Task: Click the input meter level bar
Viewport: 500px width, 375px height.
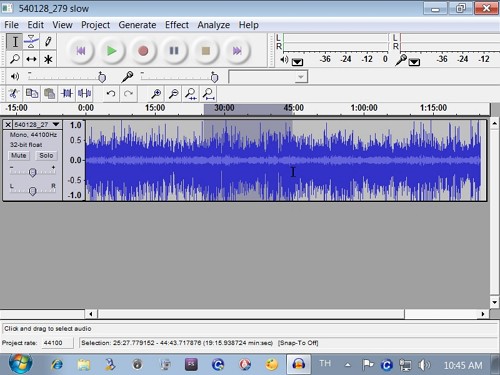Action: pos(450,42)
